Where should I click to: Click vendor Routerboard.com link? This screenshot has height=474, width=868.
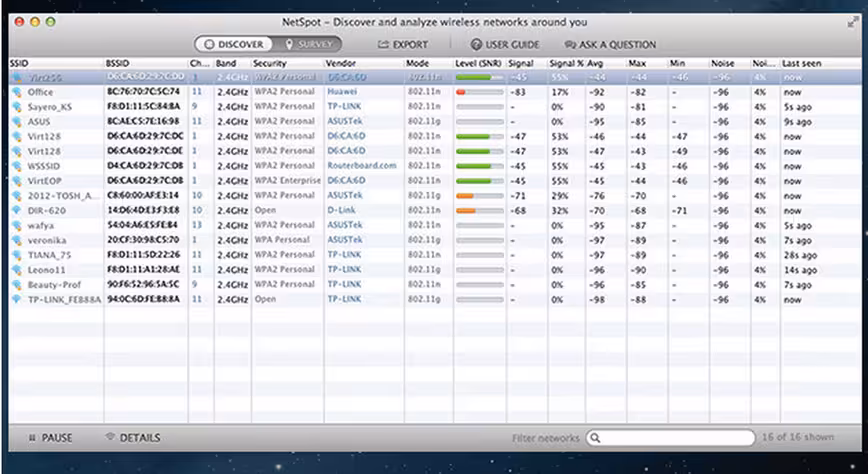[x=361, y=166]
